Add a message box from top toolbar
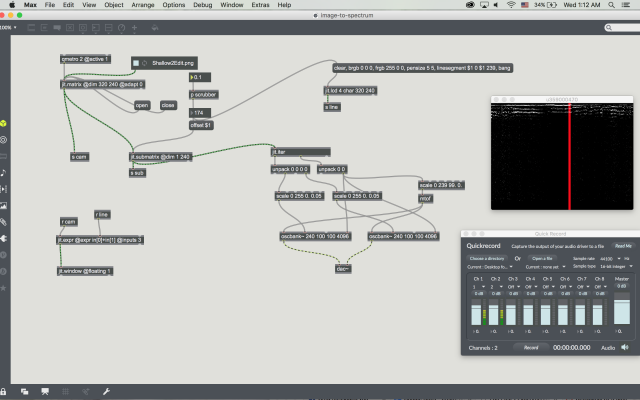 [x=44, y=28]
